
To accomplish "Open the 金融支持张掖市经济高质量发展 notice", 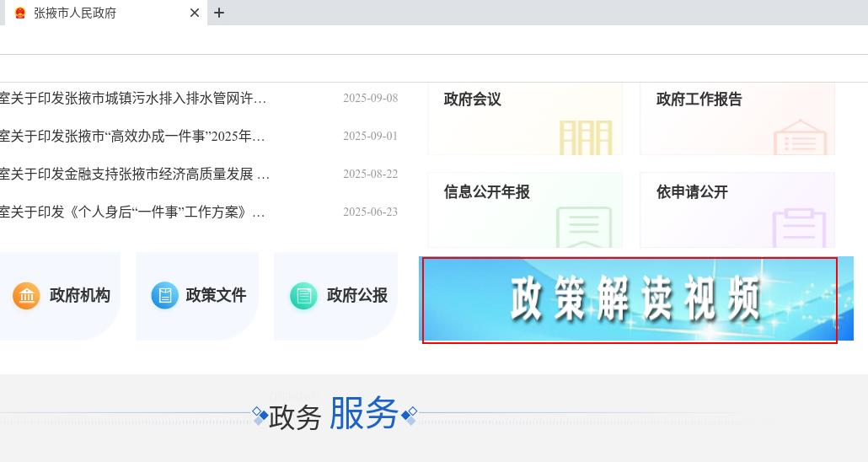I will pyautogui.click(x=134, y=175).
